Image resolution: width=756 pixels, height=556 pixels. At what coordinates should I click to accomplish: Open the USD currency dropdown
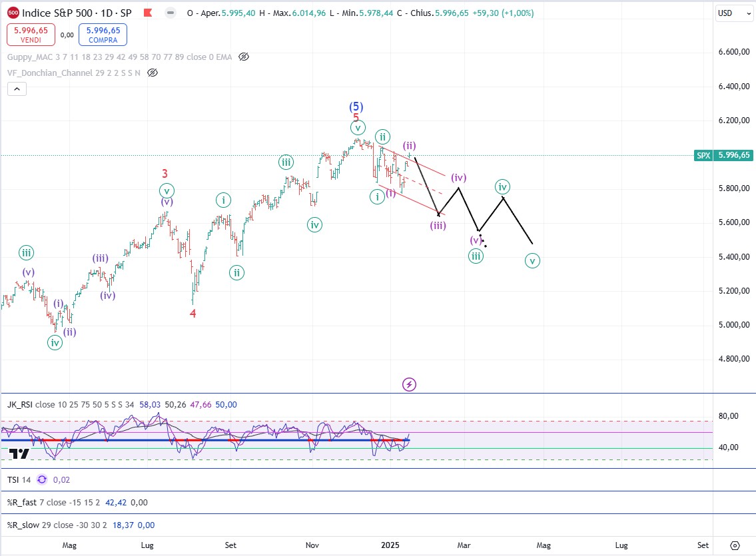[x=734, y=13]
